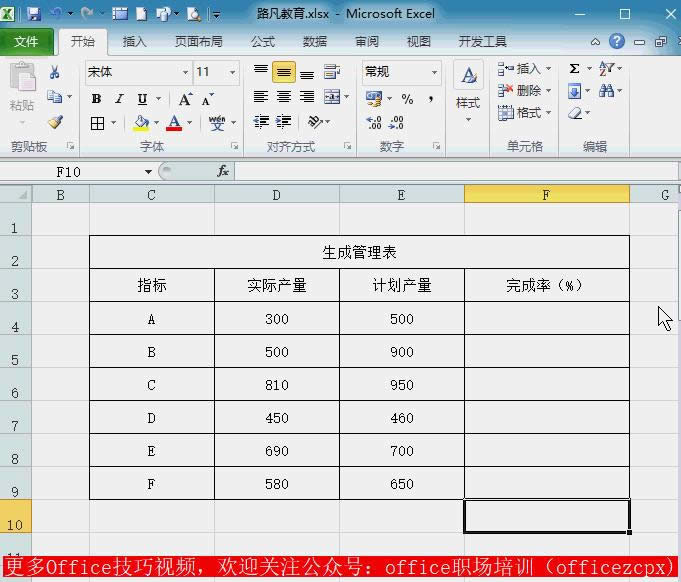Click the 文件 file button
681x582 pixels.
[x=27, y=42]
